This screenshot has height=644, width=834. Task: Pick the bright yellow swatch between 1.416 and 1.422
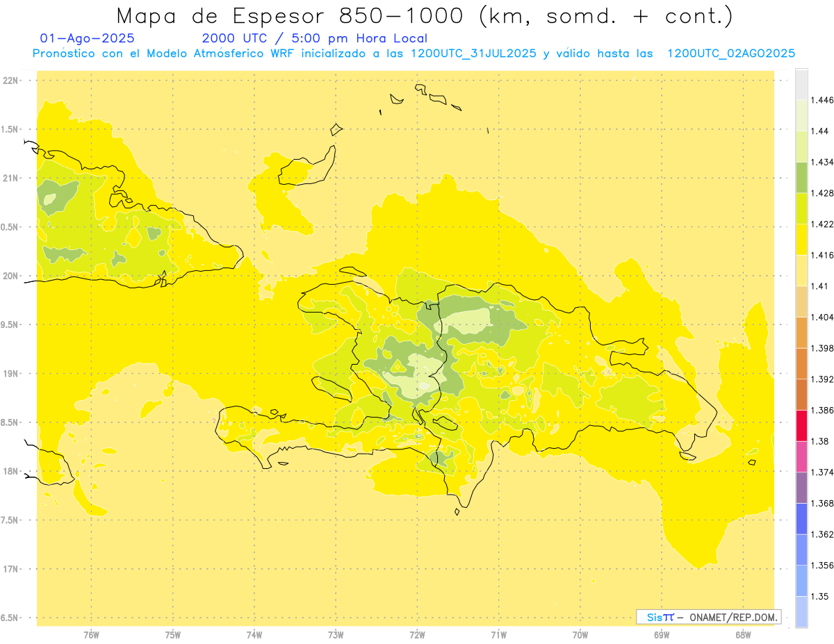coord(801,240)
